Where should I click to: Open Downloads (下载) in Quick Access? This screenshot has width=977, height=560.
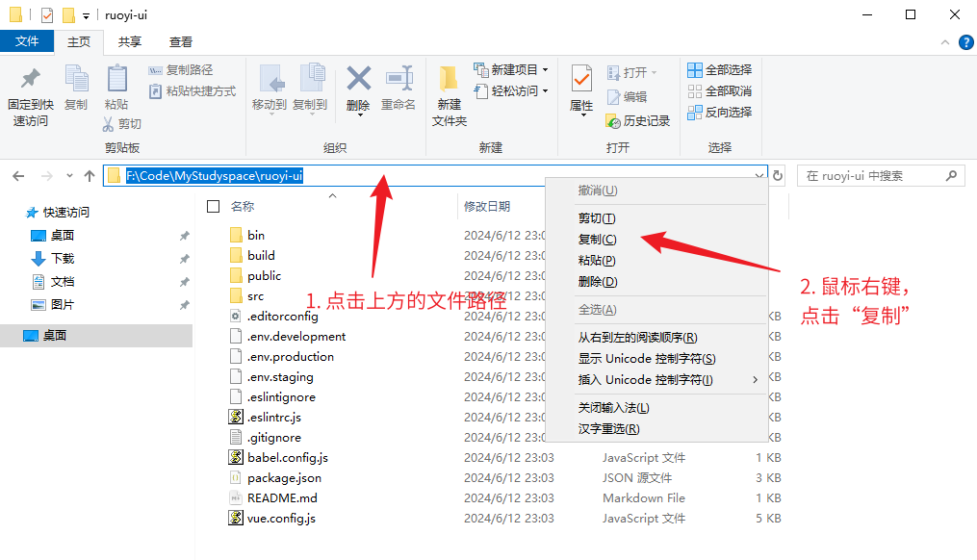click(x=63, y=259)
